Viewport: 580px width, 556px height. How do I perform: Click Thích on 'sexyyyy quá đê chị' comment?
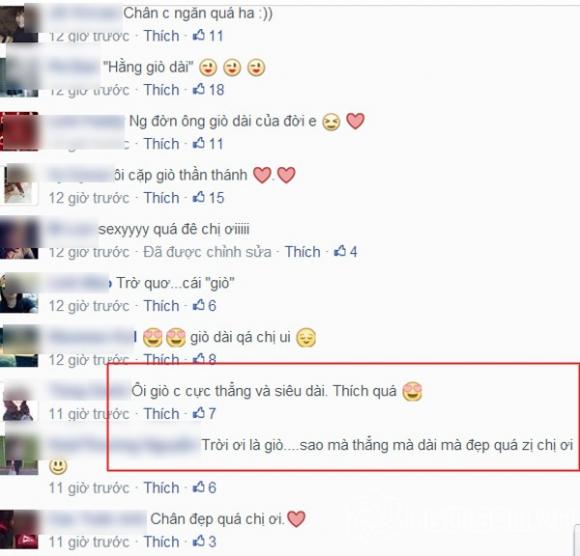[302, 252]
